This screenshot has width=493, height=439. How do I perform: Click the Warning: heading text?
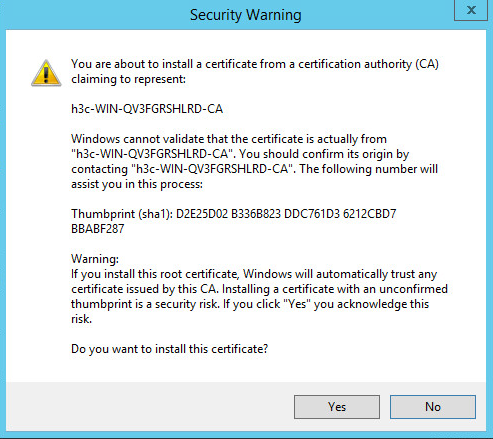point(95,259)
